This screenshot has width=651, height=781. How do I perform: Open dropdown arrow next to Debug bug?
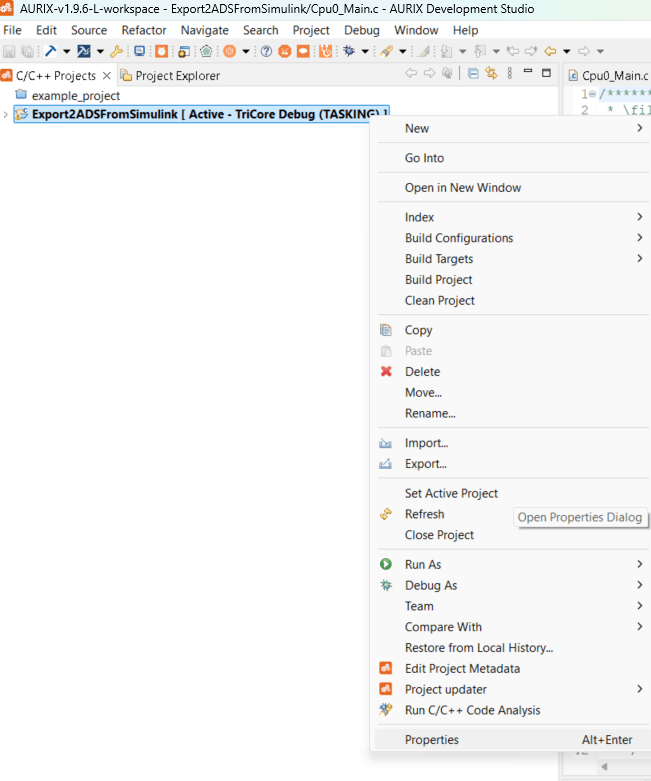(365, 51)
